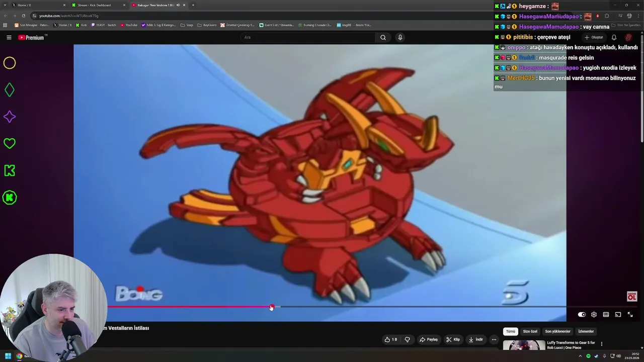The height and width of the screenshot is (362, 644).
Task: Switch player to theater mode
Action: coord(606,314)
